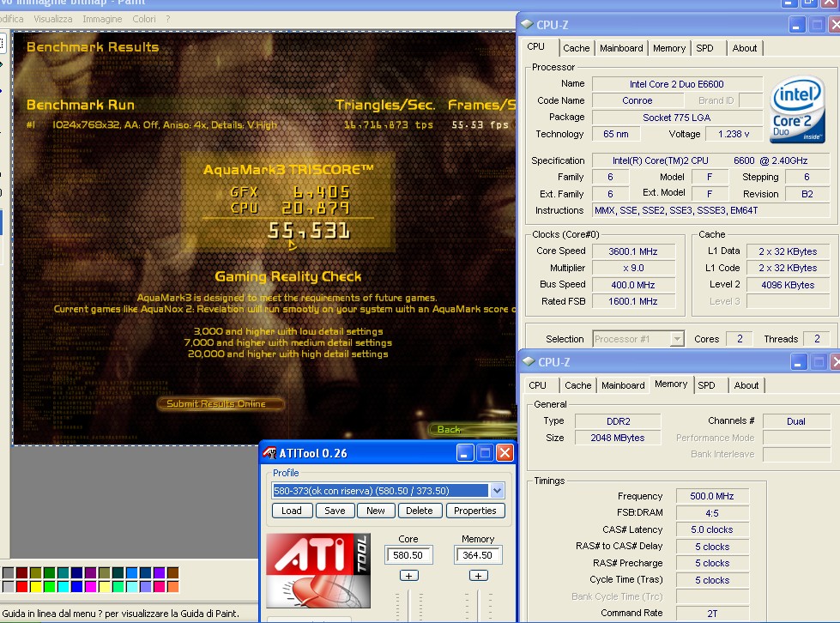This screenshot has width=840, height=623.
Task: Delete the selected ATITool profile
Action: click(419, 511)
